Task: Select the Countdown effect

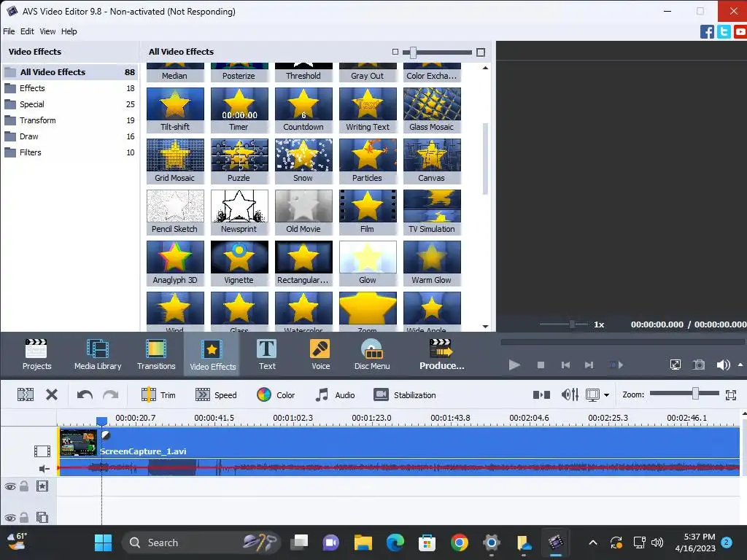Action: 303,110
